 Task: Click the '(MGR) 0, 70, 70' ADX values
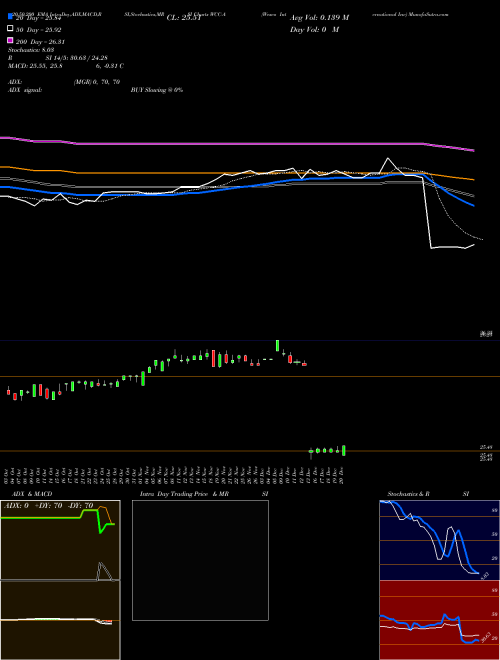[x=97, y=82]
